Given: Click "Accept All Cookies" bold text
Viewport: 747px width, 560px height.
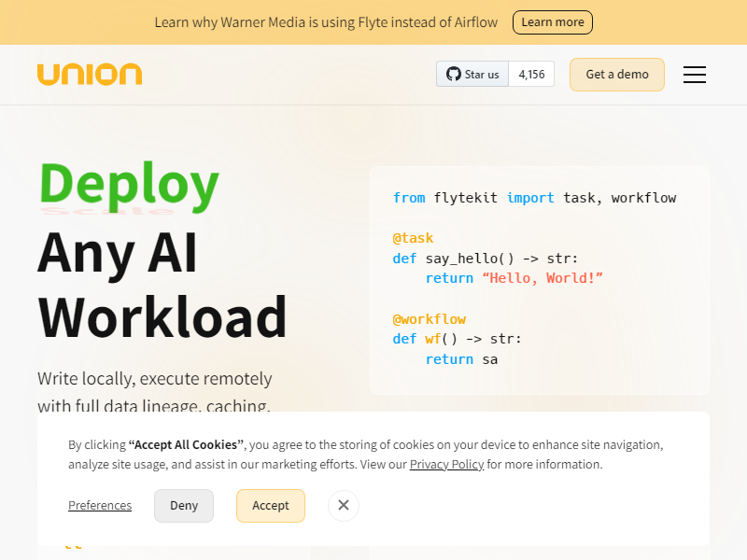Looking at the screenshot, I should click(x=186, y=445).
